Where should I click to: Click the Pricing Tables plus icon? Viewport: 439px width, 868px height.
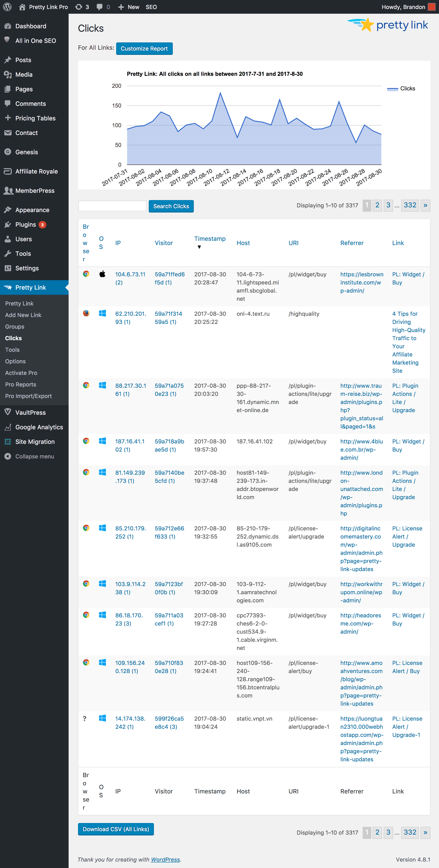[8, 118]
